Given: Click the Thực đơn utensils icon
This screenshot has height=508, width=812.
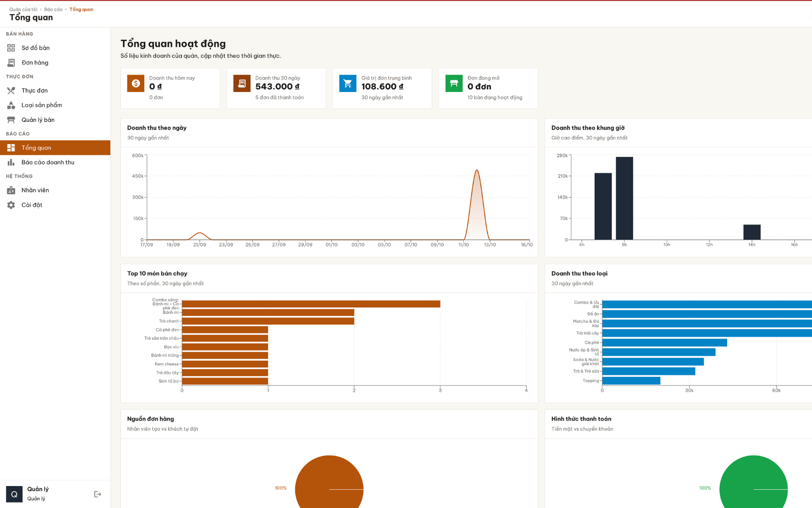Looking at the screenshot, I should (x=11, y=90).
